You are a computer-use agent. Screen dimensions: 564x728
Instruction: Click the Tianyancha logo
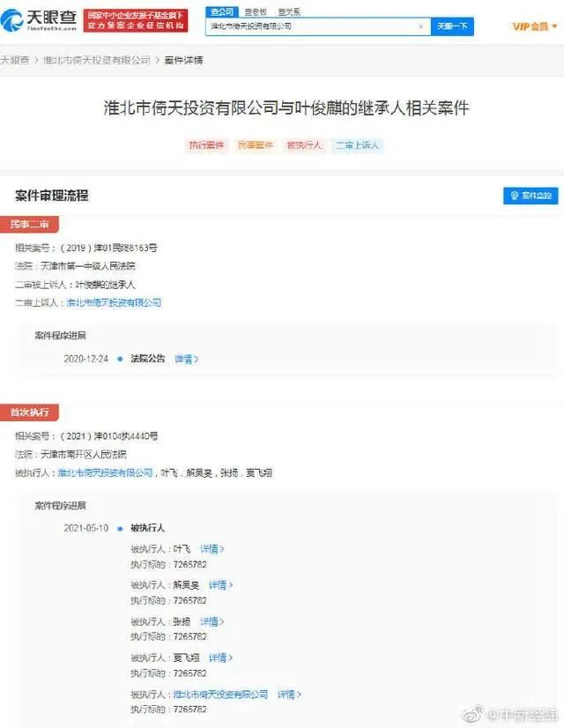39,20
